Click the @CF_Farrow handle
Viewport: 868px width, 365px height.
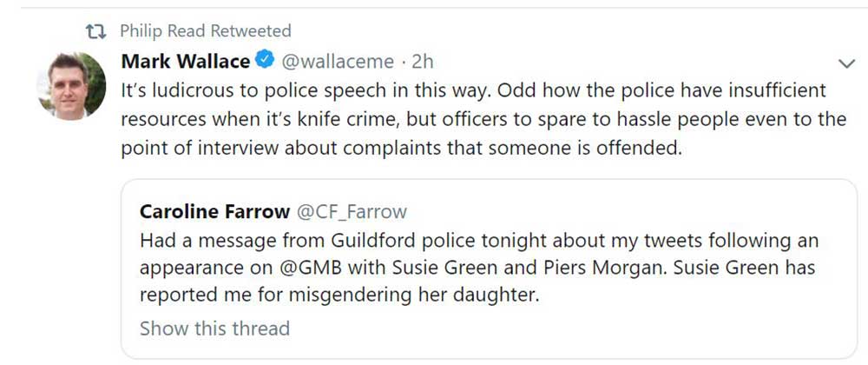[352, 211]
